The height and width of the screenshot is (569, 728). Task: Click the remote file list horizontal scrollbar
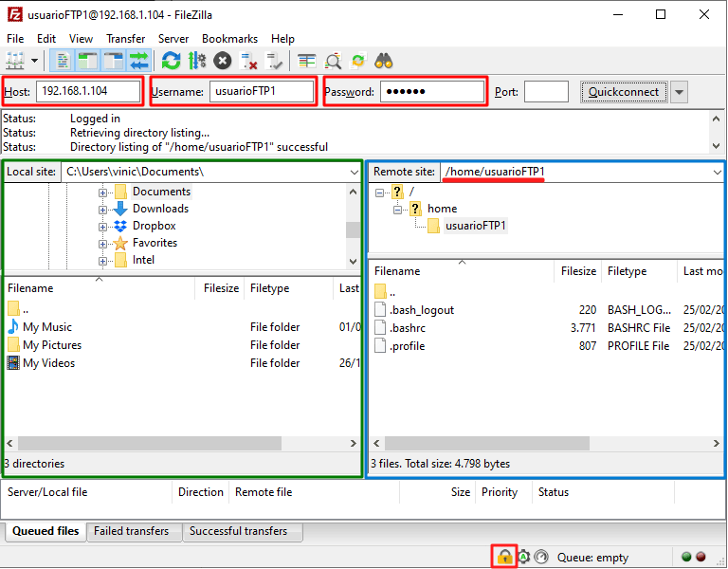tap(487, 443)
